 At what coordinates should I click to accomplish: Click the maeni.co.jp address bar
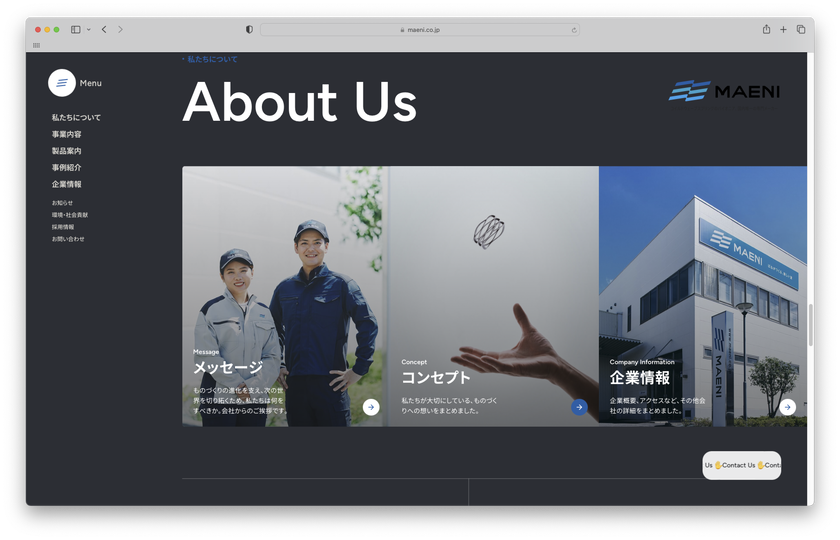point(420,30)
